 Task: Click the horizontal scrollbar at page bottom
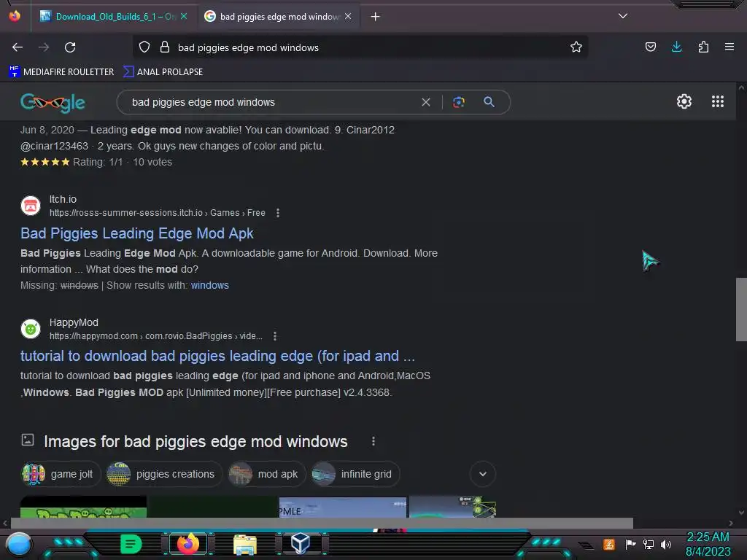pyautogui.click(x=322, y=523)
